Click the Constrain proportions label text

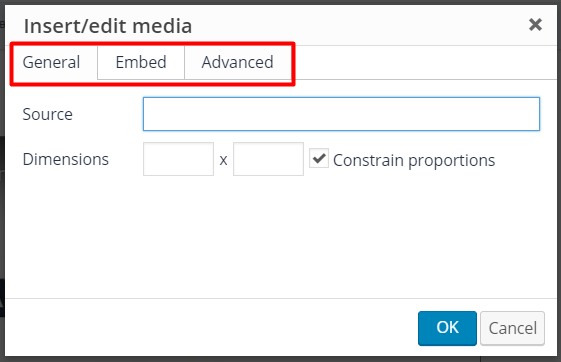click(x=414, y=160)
